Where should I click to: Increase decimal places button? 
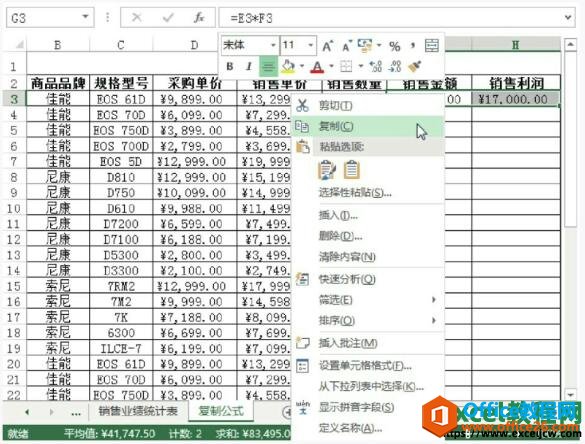375,66
